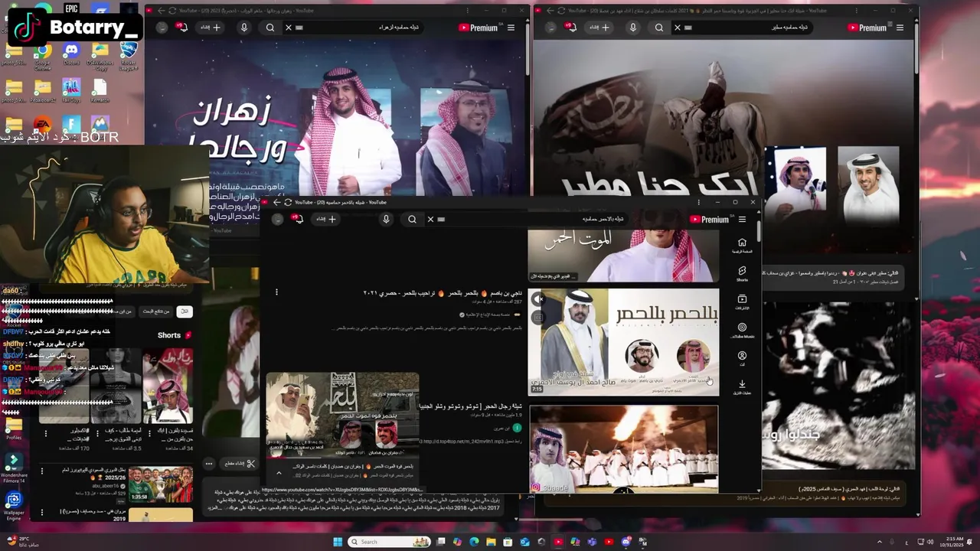Open بطل الدوري السعودي video with 1:35:58 duration

click(161, 484)
